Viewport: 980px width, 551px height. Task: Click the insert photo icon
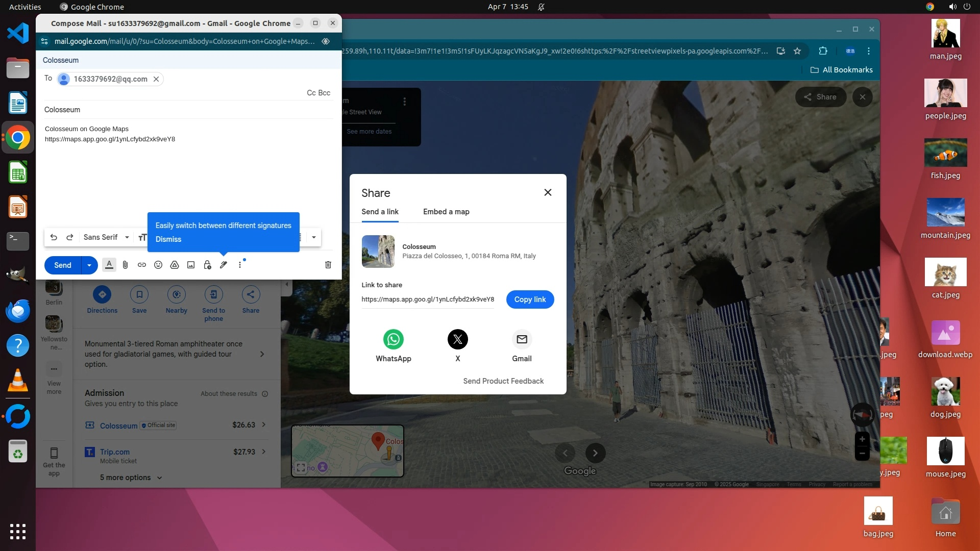tap(191, 265)
